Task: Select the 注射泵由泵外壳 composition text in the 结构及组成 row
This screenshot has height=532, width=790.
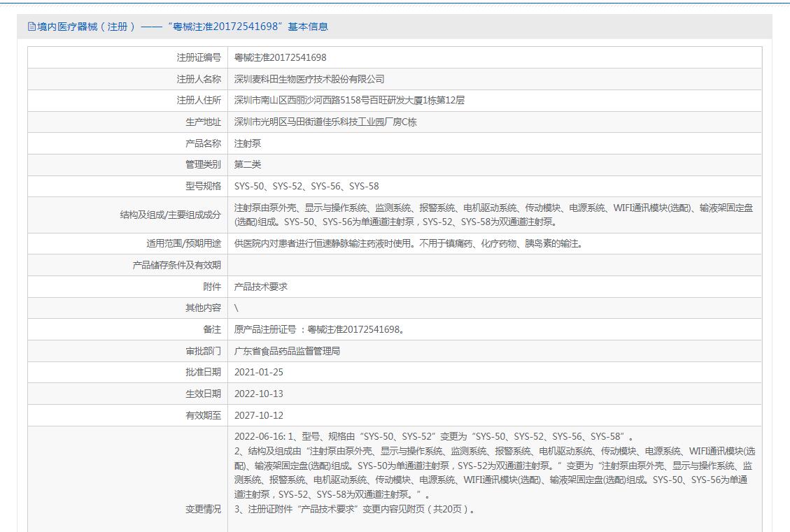Action: coord(494,215)
